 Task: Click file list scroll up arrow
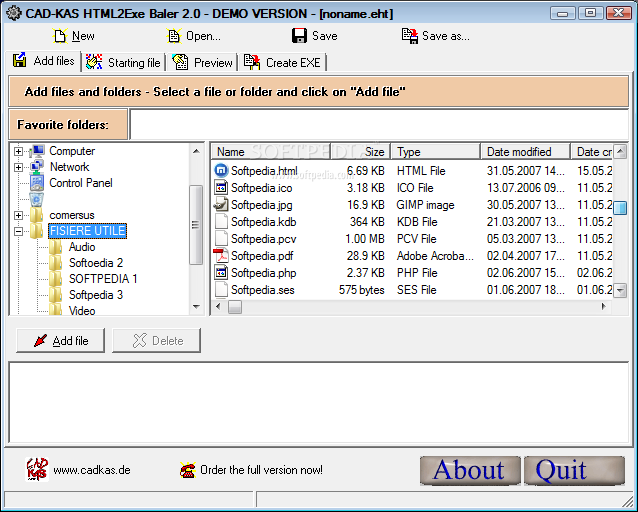(x=620, y=152)
